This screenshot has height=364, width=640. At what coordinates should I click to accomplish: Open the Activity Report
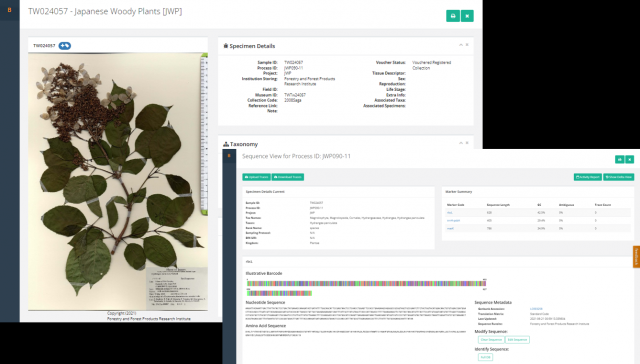(588, 177)
